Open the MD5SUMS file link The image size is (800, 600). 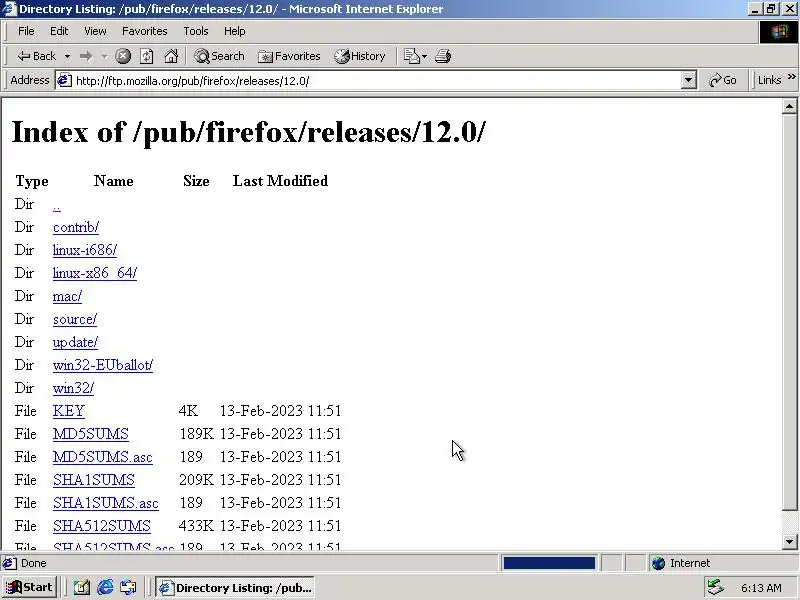click(x=91, y=434)
